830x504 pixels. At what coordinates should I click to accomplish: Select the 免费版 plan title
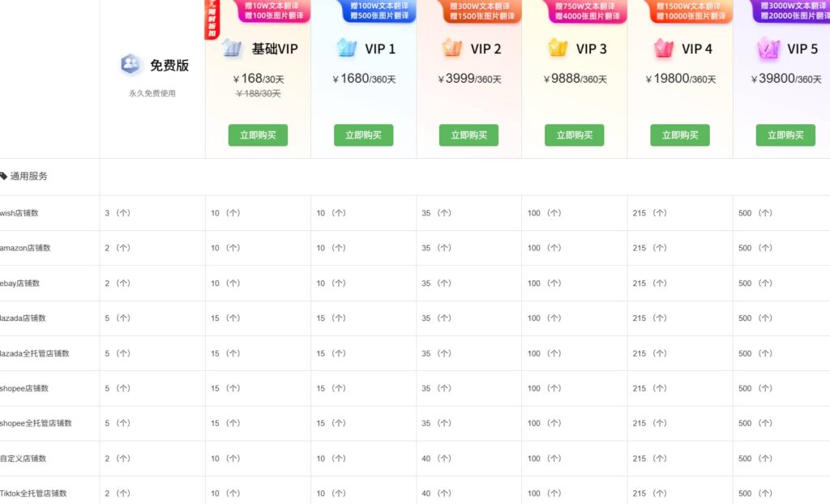[x=169, y=65]
